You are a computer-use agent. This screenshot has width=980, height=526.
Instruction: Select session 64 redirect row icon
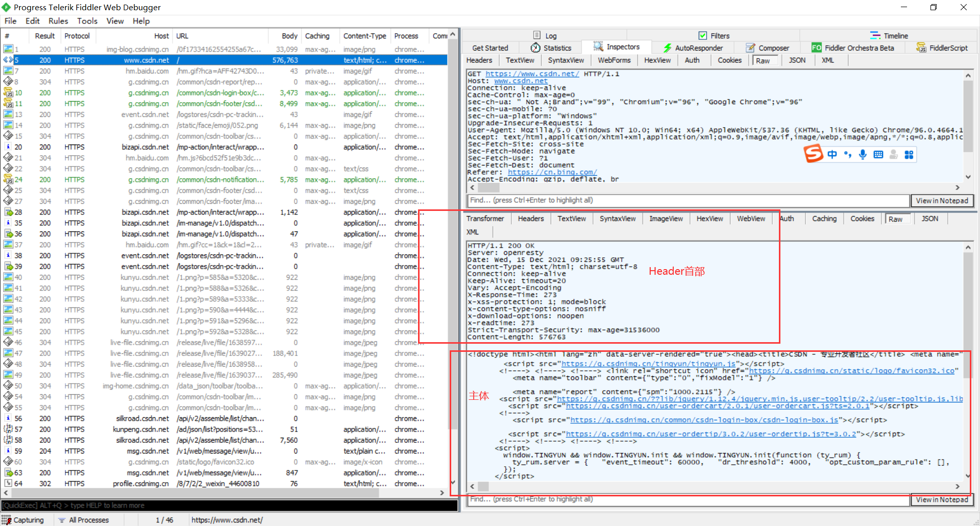[8, 484]
